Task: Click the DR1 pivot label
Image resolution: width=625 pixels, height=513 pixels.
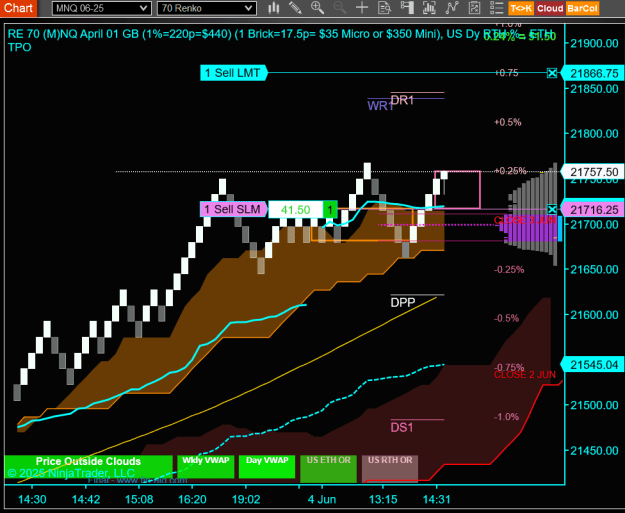Action: point(402,100)
